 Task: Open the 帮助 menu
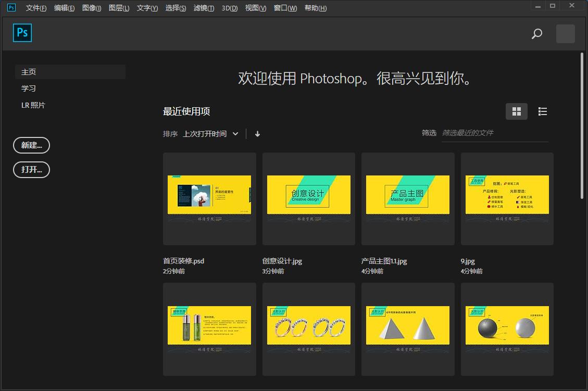315,8
